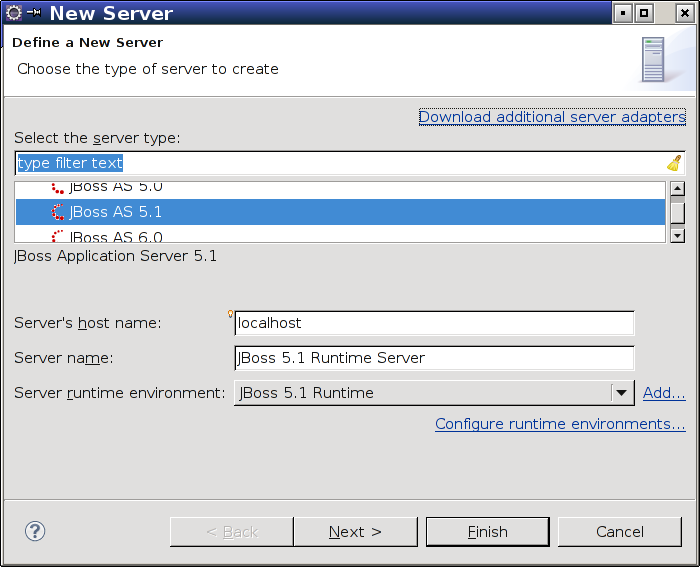Click the JBoss Application Server 5.1 description text
700x567 pixels.
click(x=115, y=256)
